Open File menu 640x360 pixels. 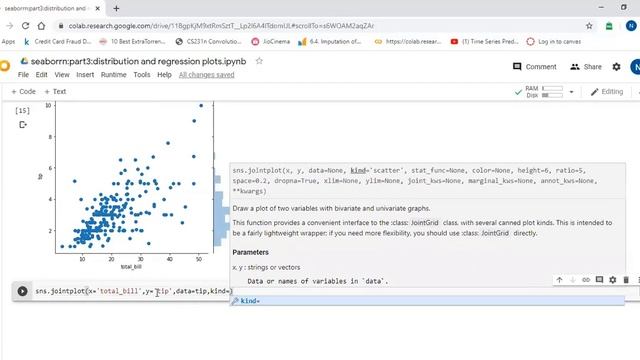(x=23, y=75)
